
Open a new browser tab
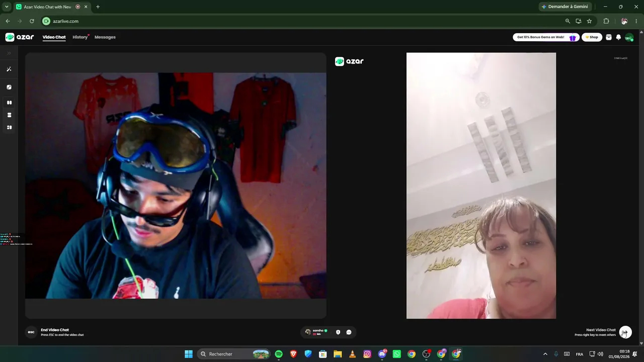click(98, 7)
